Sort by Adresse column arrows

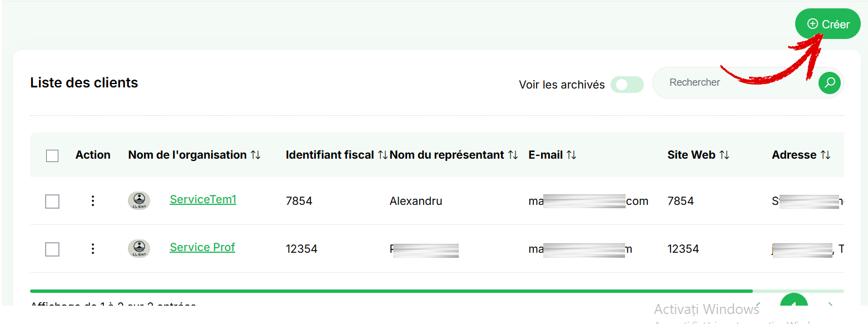coord(825,155)
